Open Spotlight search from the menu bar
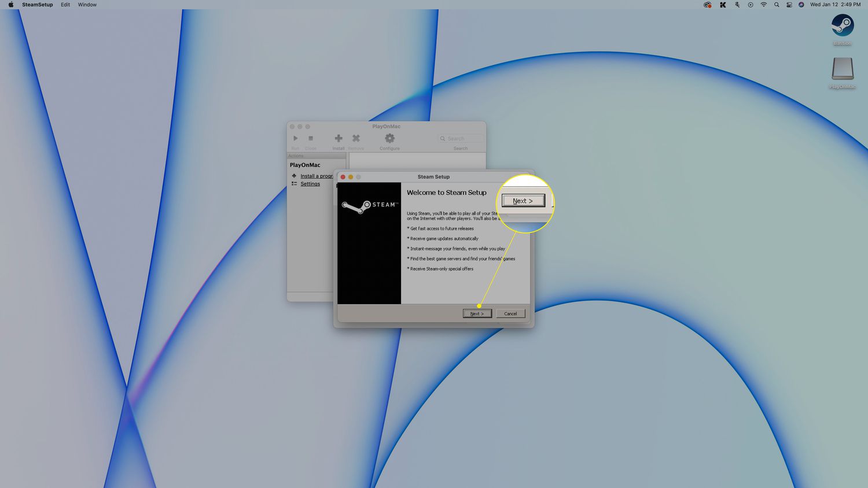The height and width of the screenshot is (488, 868). [777, 5]
